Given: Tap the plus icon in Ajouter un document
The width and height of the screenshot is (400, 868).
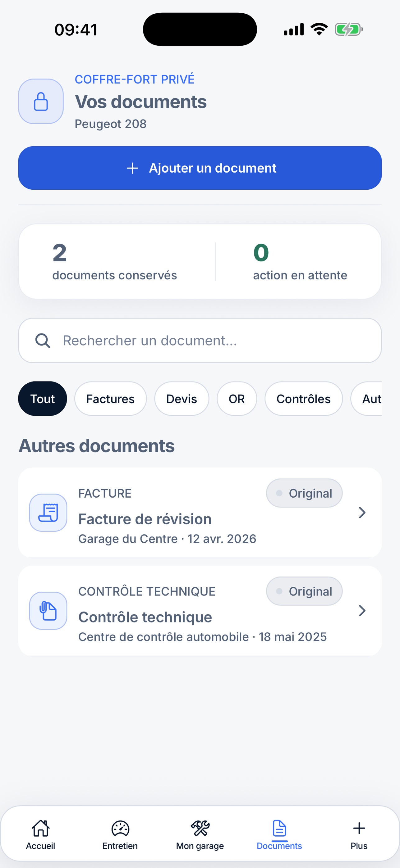Looking at the screenshot, I should (x=132, y=168).
